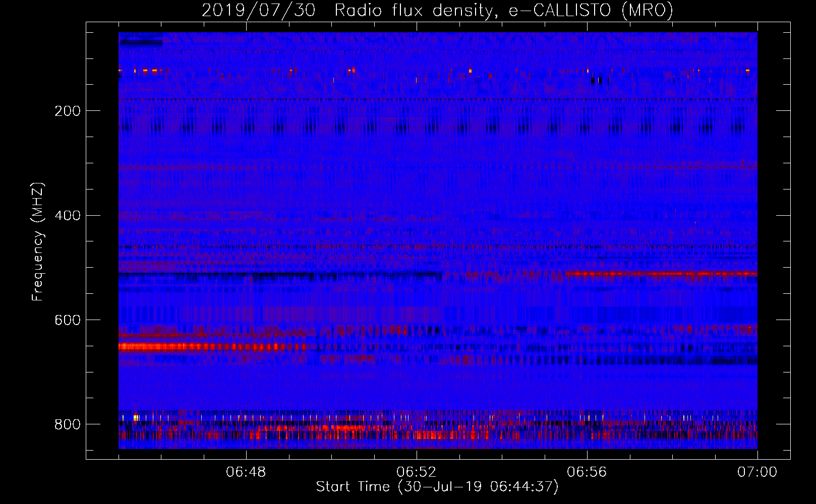The height and width of the screenshot is (504, 816).
Task: Click the plot title '2019/07/30 Radio flux density'
Action: 347,10
